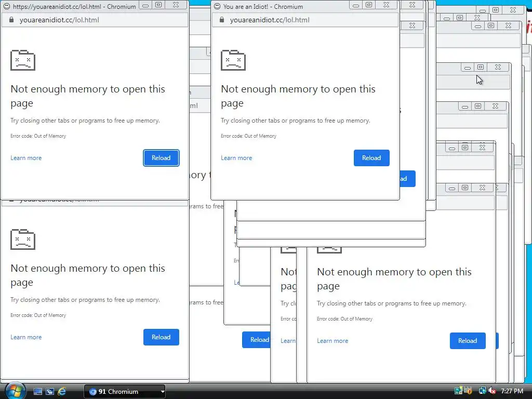This screenshot has width=532, height=399.
Task: Click the lock icon in the 'You are an Idiot!' window's address bar
Action: [222, 20]
